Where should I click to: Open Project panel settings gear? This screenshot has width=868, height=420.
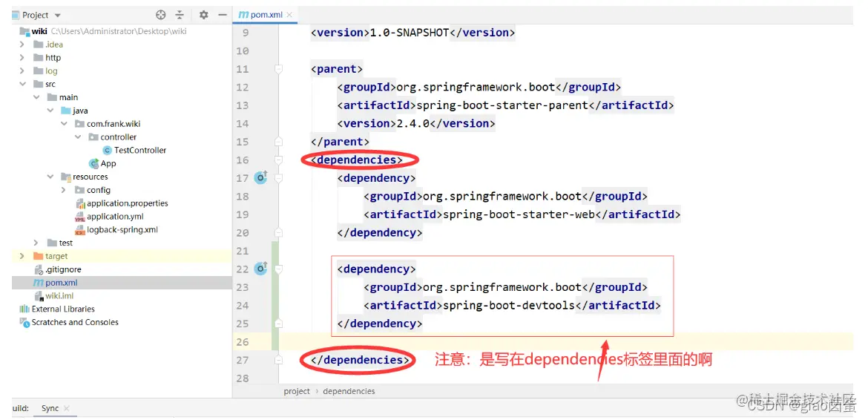click(x=204, y=15)
